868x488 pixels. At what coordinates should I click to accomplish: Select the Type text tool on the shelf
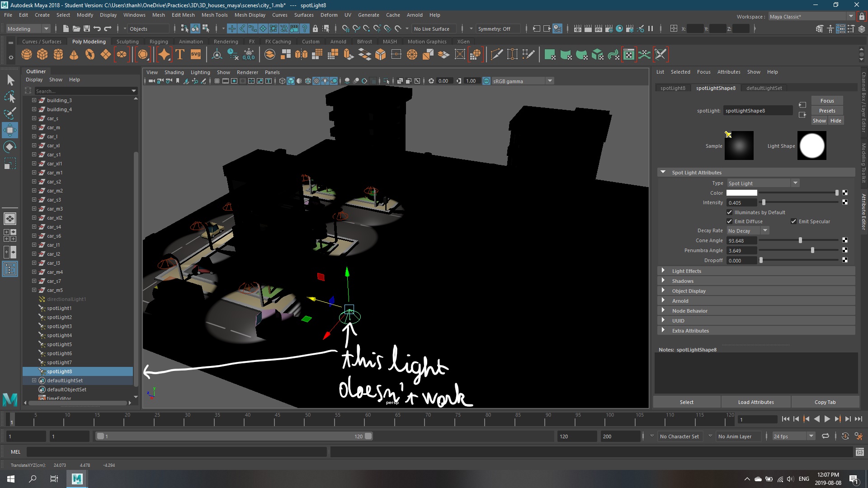(x=179, y=54)
